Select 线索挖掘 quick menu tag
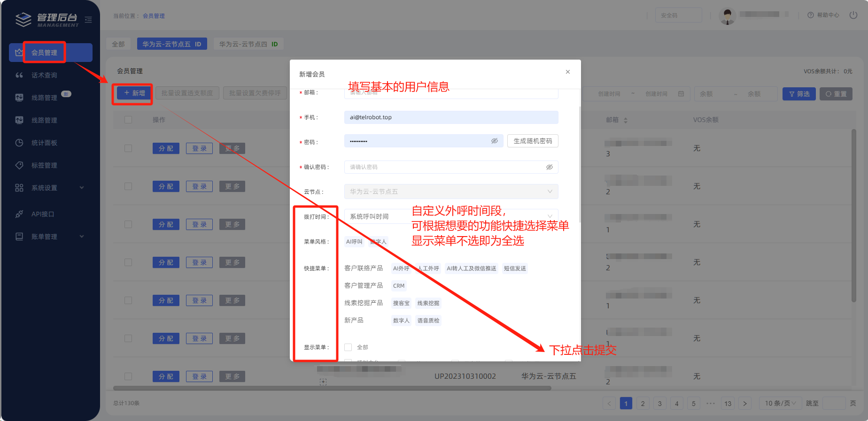Viewport: 868px width, 421px height. [x=428, y=303]
